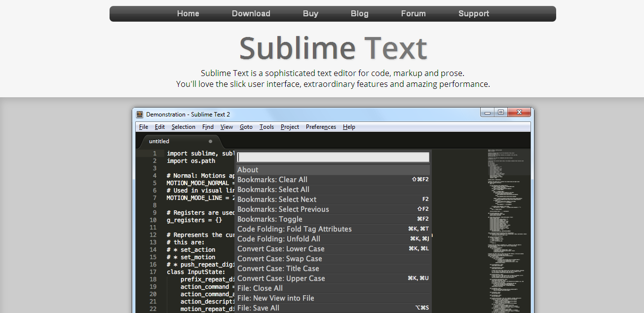Run Bookmarks: Select Next command

pos(333,199)
